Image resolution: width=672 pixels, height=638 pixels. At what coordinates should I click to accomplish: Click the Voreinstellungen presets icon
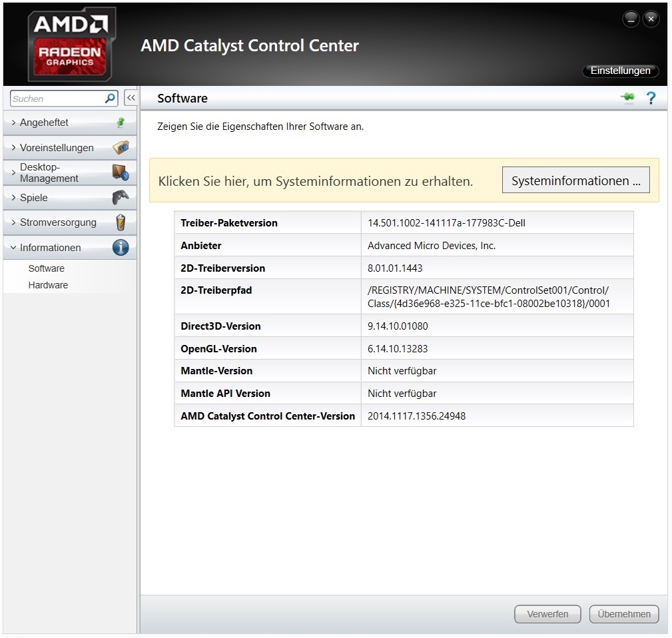[x=121, y=147]
